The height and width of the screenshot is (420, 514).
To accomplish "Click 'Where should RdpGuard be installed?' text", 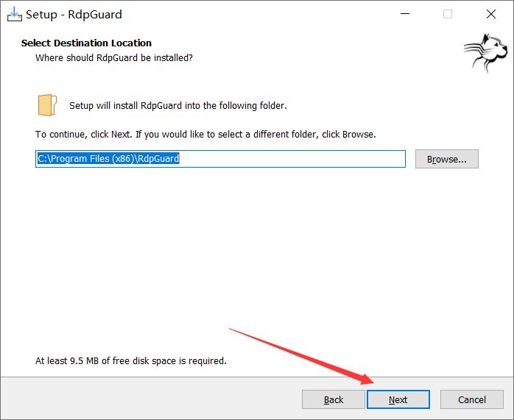I will tap(113, 57).
